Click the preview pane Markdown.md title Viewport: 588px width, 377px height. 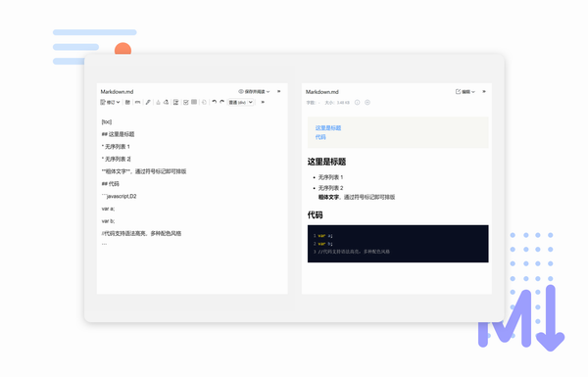322,92
